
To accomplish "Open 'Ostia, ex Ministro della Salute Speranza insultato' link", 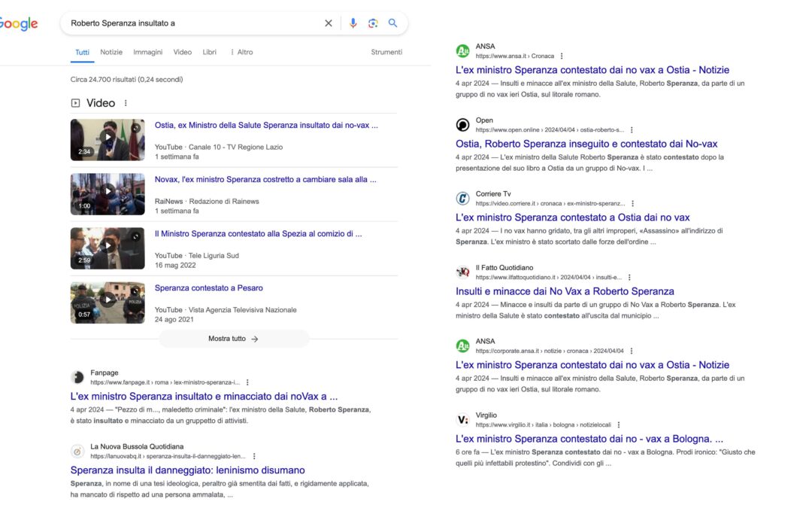I will click(x=266, y=126).
